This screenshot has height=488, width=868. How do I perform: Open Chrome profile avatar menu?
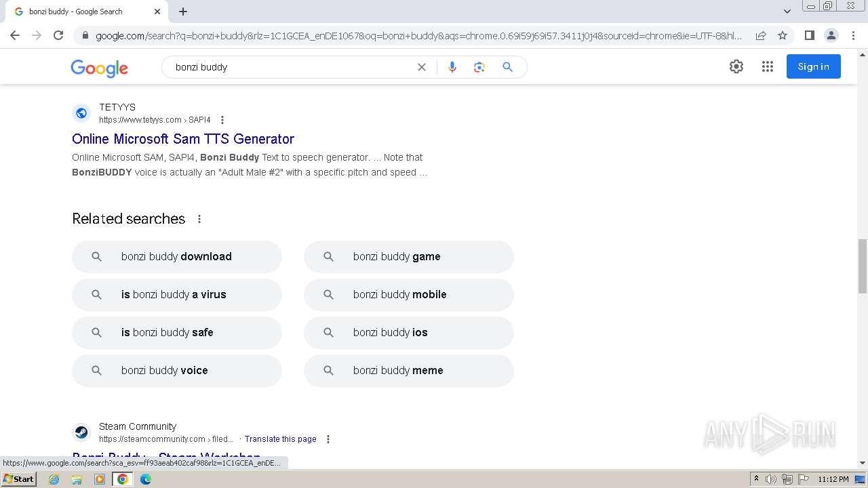[x=831, y=35]
